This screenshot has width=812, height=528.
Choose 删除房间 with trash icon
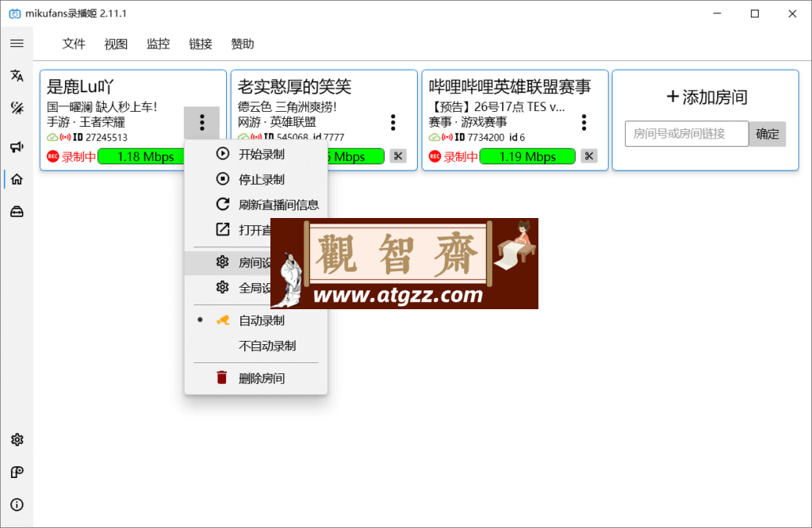pos(256,378)
